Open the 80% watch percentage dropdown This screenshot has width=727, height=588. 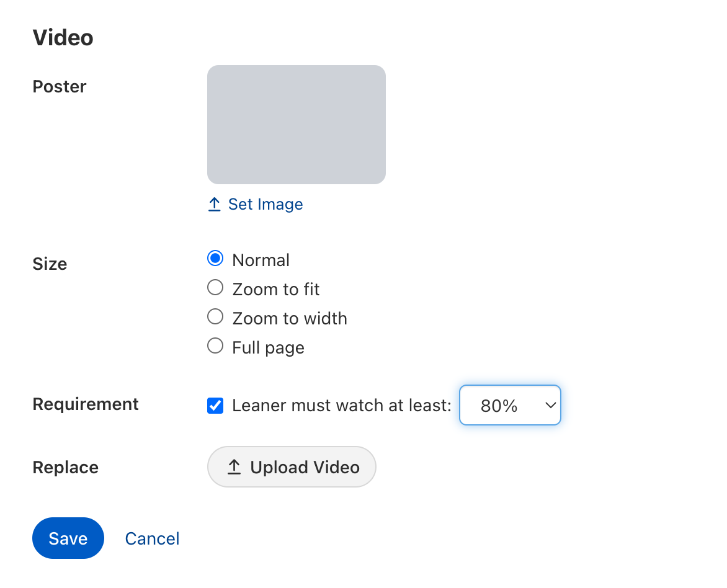tap(509, 406)
